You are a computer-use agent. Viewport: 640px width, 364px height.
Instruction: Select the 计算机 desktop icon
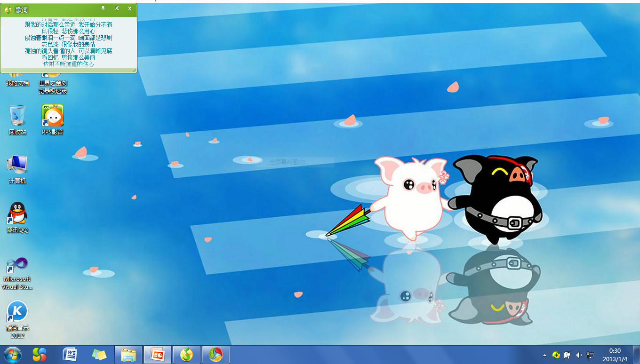click(17, 169)
